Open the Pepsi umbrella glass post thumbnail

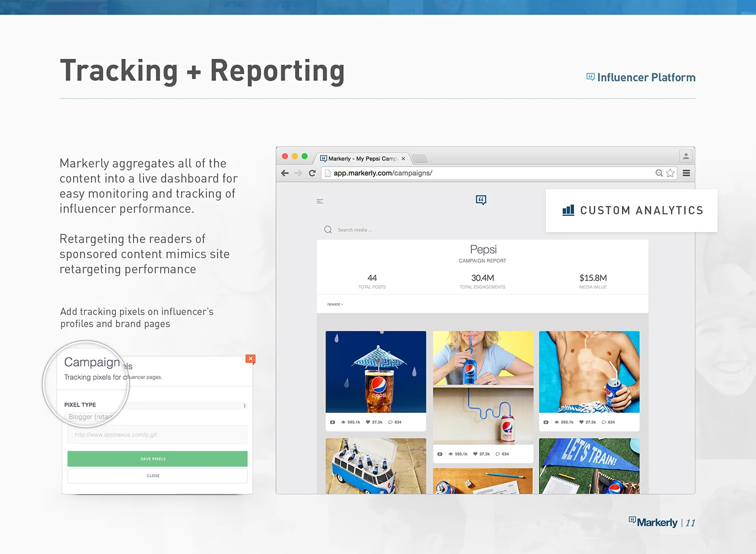(376, 372)
